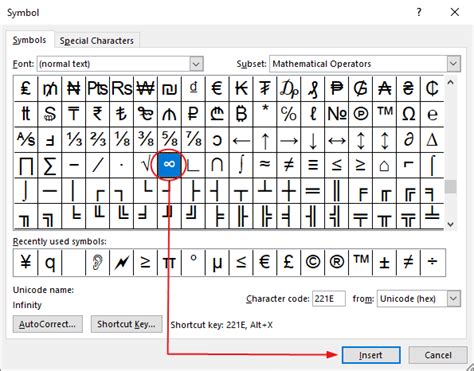Pick the division sign in recently used

point(432,262)
